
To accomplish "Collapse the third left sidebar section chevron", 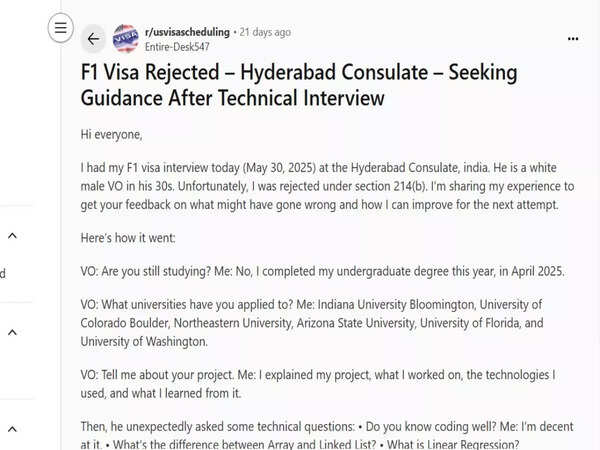I will click(x=13, y=429).
